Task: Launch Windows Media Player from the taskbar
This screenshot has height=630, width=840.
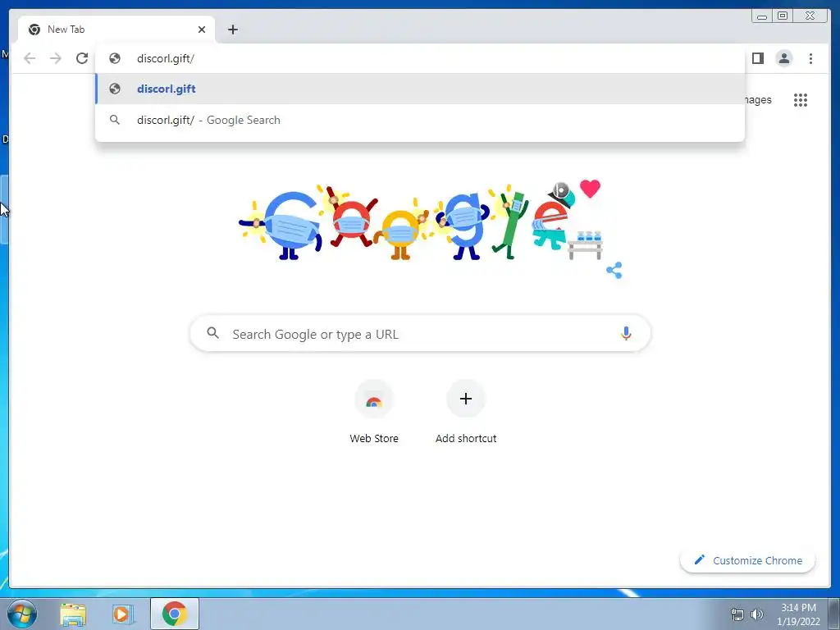Action: coord(122,614)
